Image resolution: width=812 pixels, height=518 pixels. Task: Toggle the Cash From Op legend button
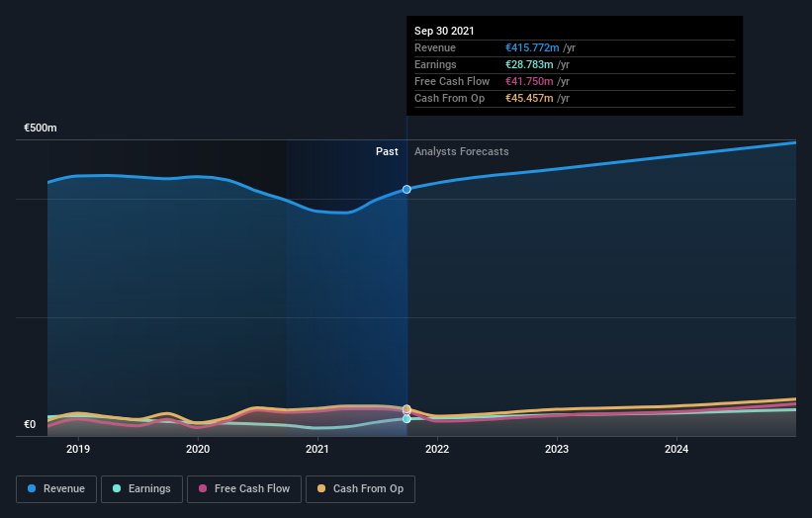[x=360, y=489]
